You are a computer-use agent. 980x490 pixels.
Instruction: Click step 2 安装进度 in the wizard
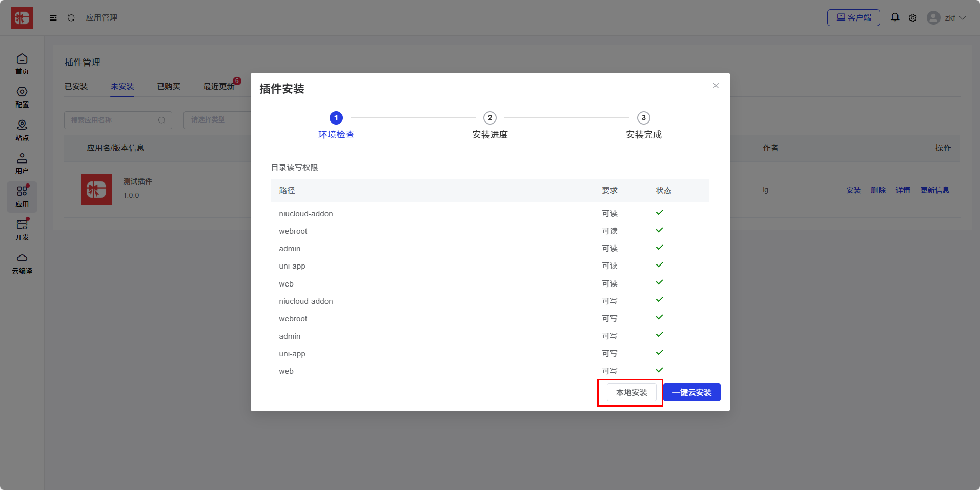click(x=490, y=126)
